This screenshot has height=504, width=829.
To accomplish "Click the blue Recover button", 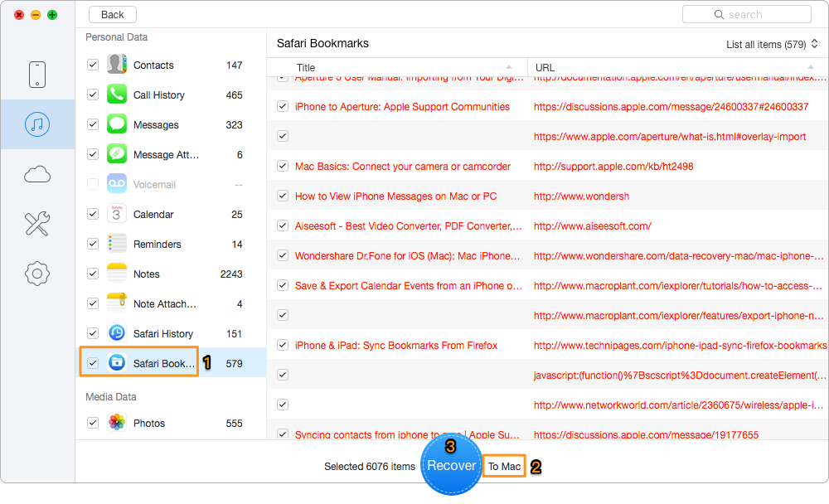I will coord(452,465).
